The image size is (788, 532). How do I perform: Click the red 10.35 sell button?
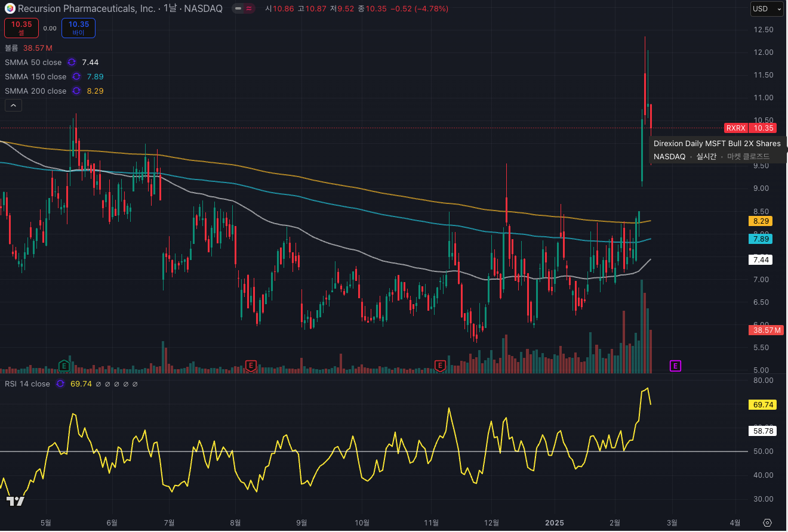click(x=21, y=27)
